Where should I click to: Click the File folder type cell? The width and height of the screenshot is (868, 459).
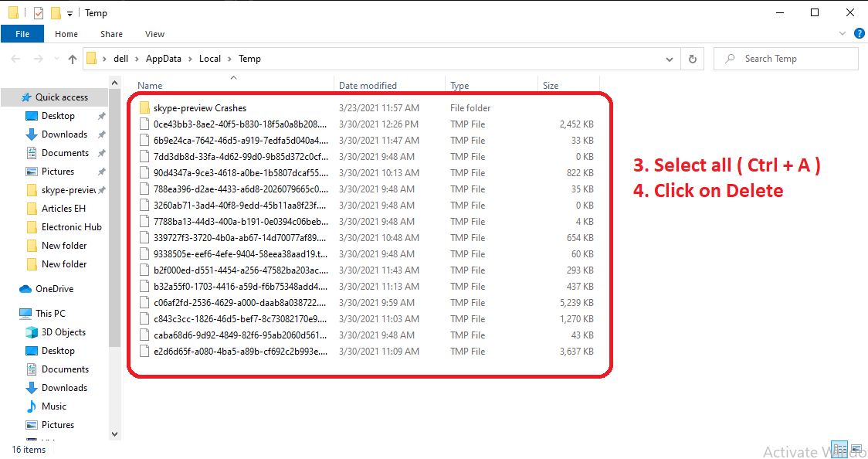pos(470,108)
